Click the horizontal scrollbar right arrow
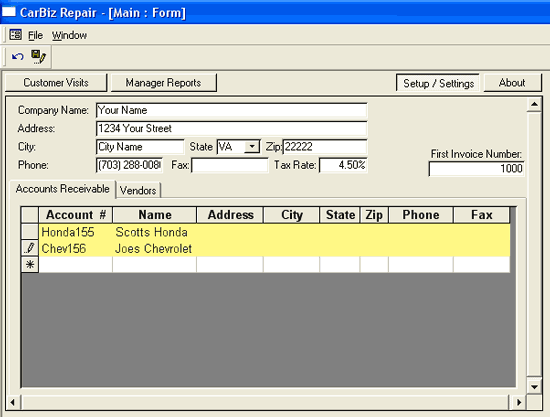 point(518,402)
